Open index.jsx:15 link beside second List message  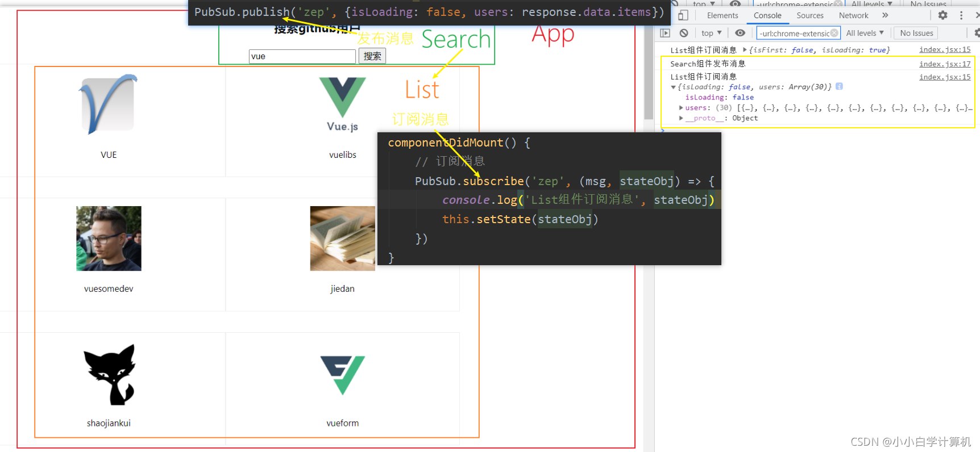pos(945,77)
